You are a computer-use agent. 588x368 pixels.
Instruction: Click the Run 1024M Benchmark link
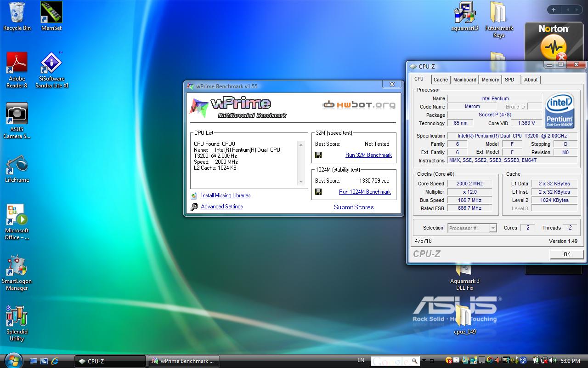365,192
